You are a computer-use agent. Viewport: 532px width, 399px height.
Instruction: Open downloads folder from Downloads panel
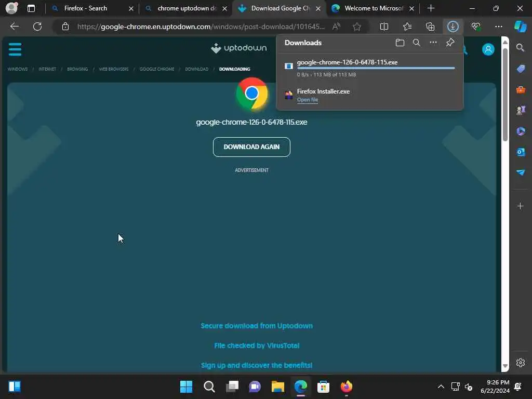click(x=400, y=43)
